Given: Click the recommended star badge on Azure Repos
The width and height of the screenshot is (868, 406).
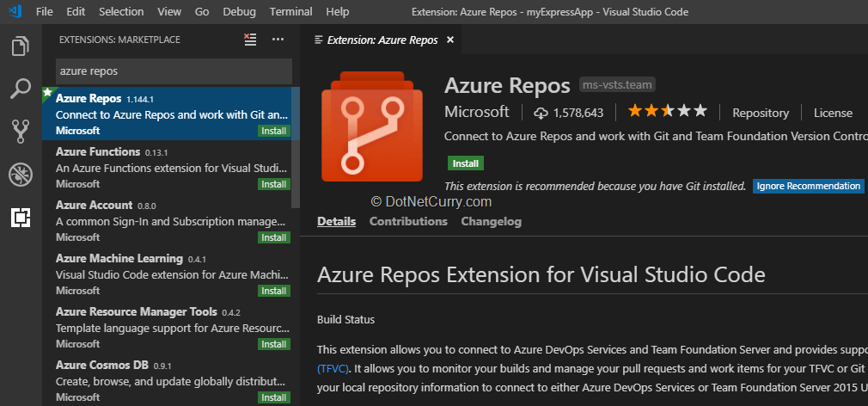Looking at the screenshot, I should point(47,91).
